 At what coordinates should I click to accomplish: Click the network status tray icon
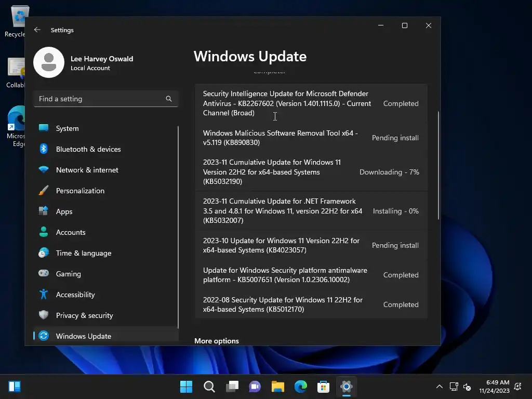(454, 387)
